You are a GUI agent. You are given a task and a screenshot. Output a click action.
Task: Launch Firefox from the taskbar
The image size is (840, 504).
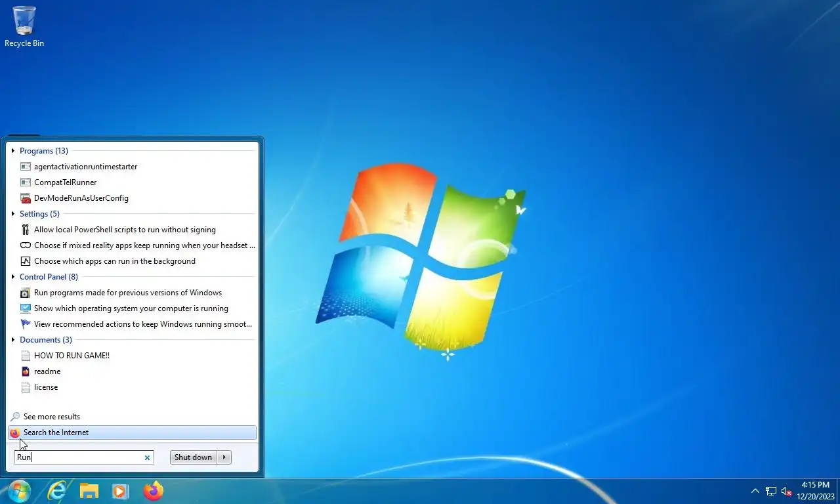point(153,491)
